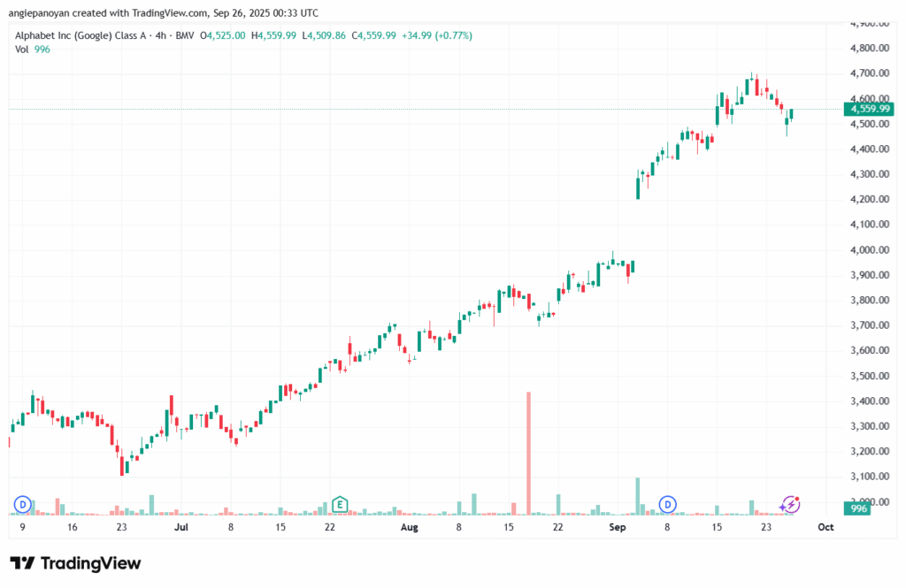Click the tall red volume spike bar
This screenshot has height=588, width=906.
coord(528,452)
